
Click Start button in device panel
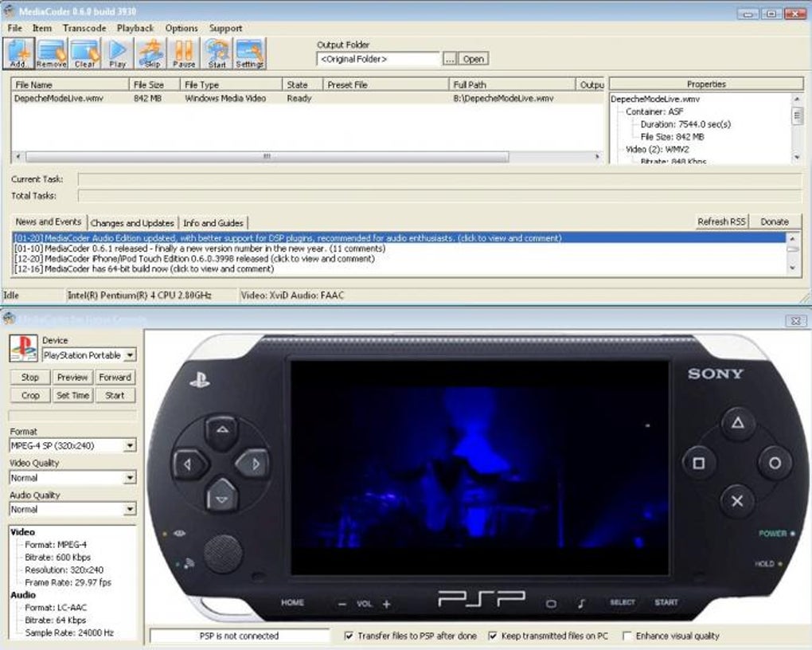coord(115,395)
